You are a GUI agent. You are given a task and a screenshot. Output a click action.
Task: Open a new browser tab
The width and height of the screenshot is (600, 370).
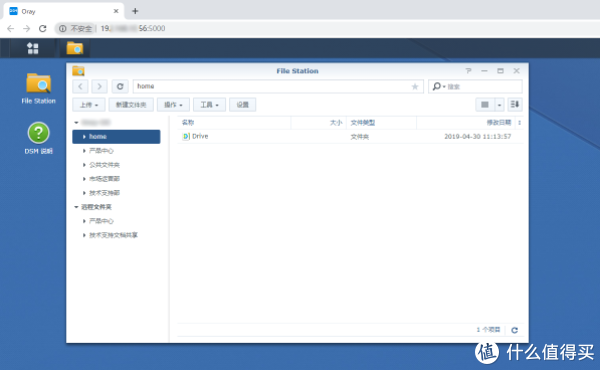135,11
